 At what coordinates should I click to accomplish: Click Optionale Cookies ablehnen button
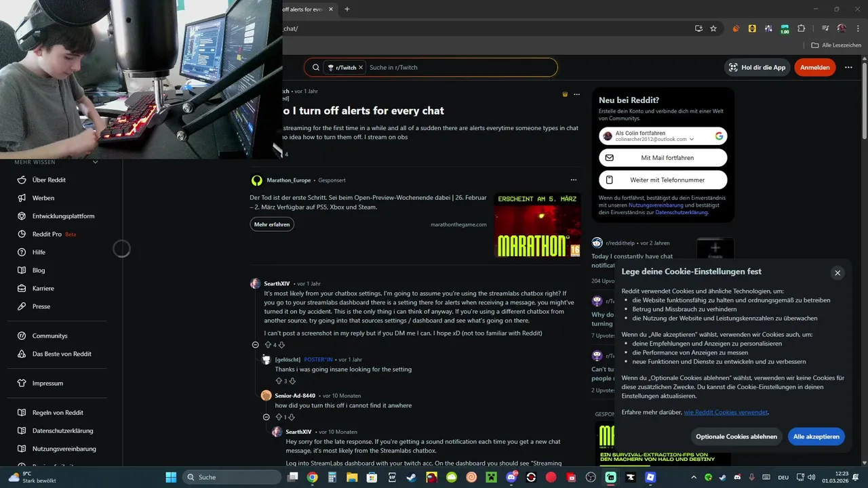(x=736, y=436)
